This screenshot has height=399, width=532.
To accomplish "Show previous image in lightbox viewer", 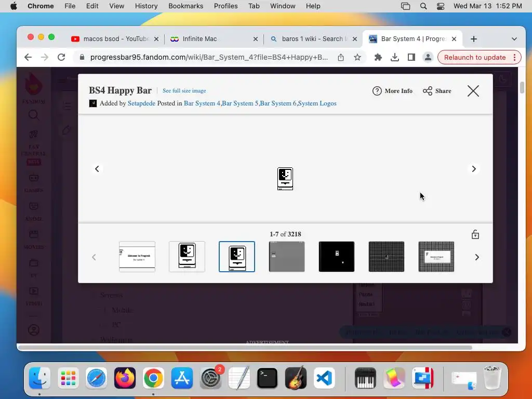I will pyautogui.click(x=97, y=169).
